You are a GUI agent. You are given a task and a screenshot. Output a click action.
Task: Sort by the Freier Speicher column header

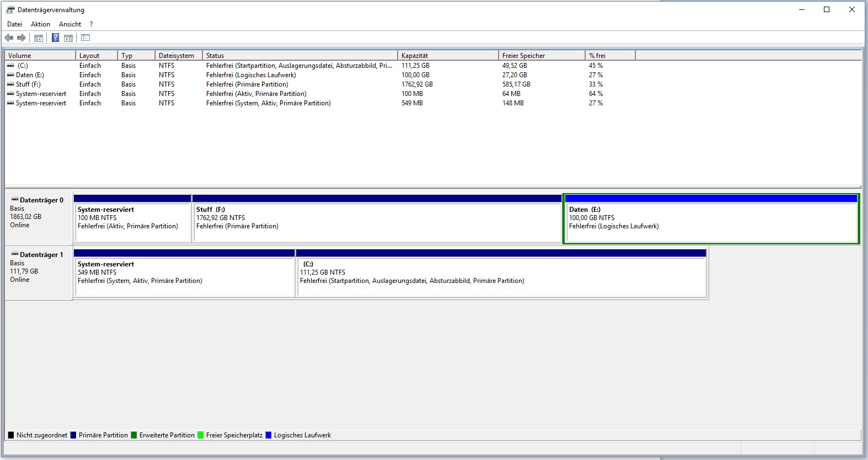click(x=542, y=56)
